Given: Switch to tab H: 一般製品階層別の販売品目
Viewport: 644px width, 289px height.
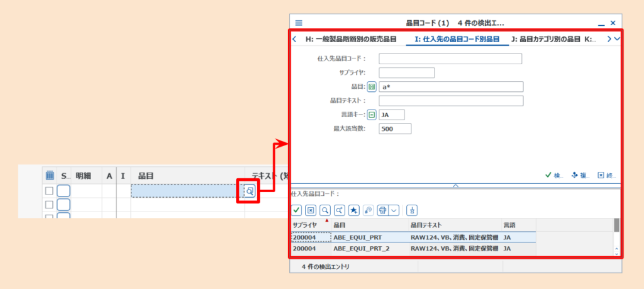Looking at the screenshot, I should (x=351, y=40).
